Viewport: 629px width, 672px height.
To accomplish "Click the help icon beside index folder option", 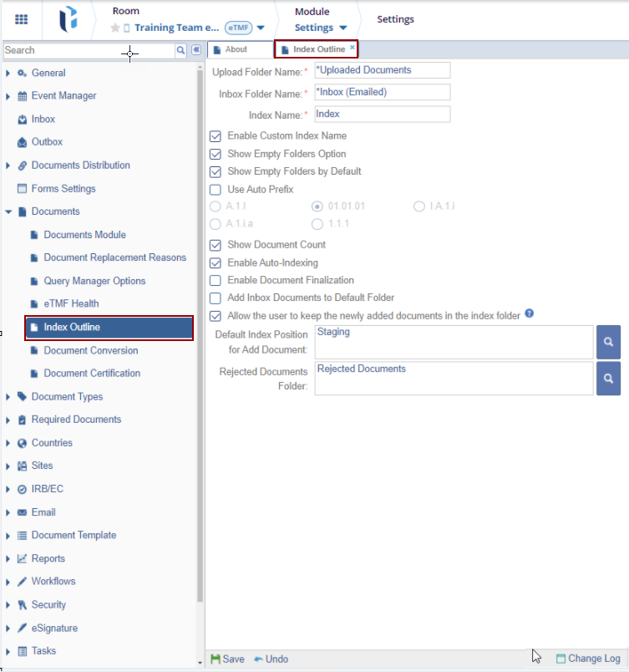I will coord(529,315).
